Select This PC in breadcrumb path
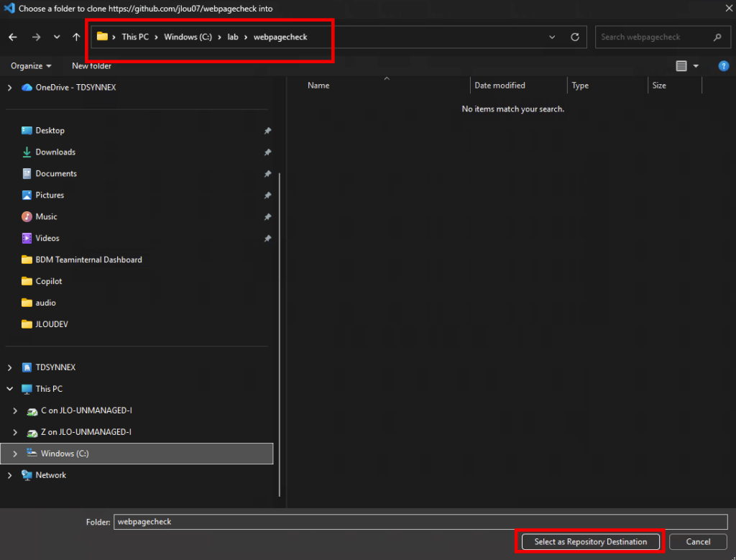This screenshot has width=736, height=560. [135, 37]
